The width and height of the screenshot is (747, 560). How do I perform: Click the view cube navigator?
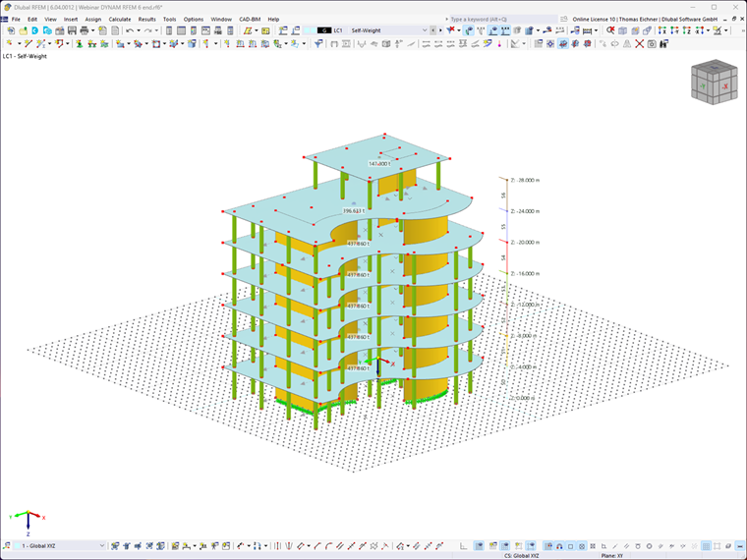715,82
